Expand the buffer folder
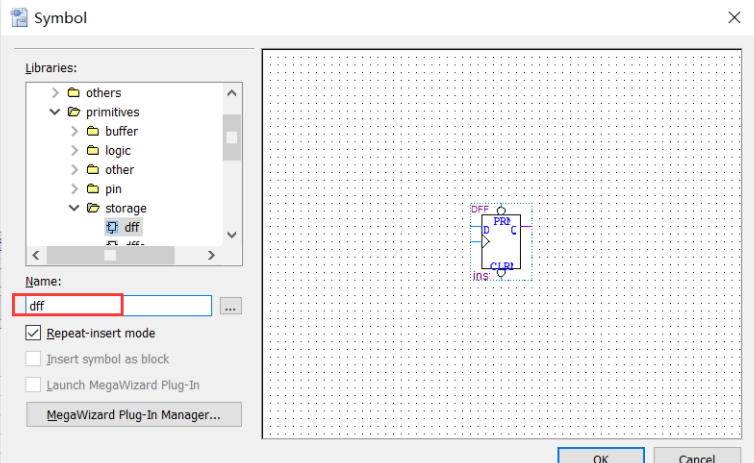754x463 pixels. (x=75, y=131)
